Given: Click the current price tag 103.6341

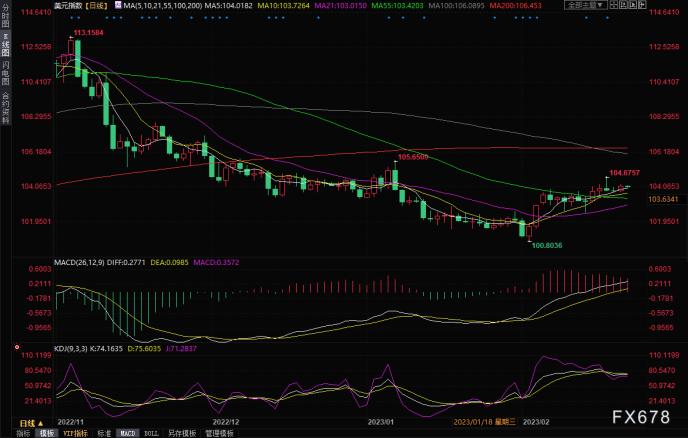Looking at the screenshot, I should tap(663, 199).
